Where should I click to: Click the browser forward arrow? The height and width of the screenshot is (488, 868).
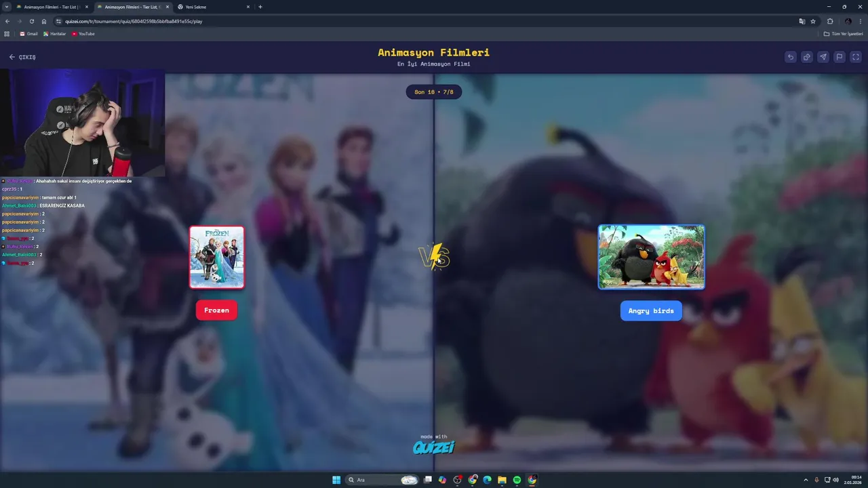pyautogui.click(x=19, y=21)
